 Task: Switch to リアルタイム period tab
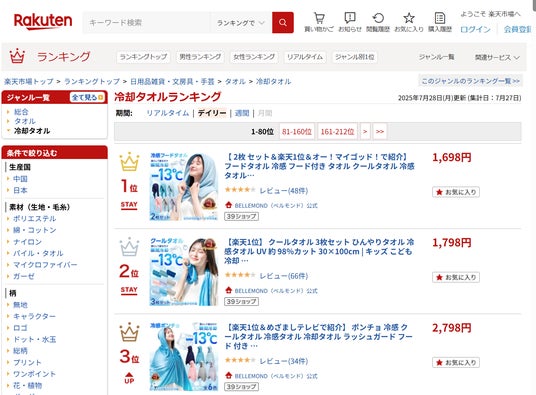168,113
